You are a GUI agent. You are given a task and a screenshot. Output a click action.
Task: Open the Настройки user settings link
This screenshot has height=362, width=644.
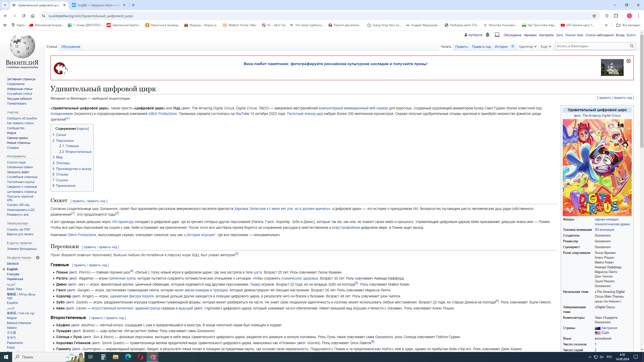(x=546, y=35)
